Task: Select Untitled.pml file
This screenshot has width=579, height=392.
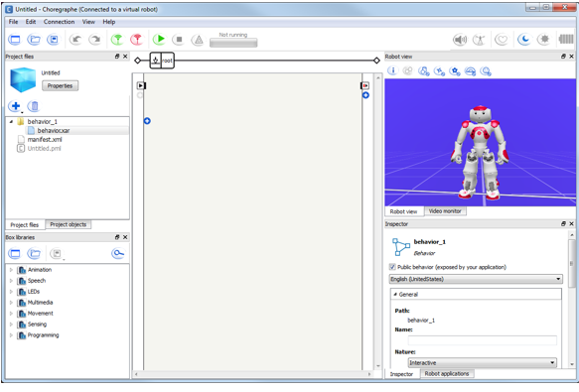Action: (x=44, y=149)
